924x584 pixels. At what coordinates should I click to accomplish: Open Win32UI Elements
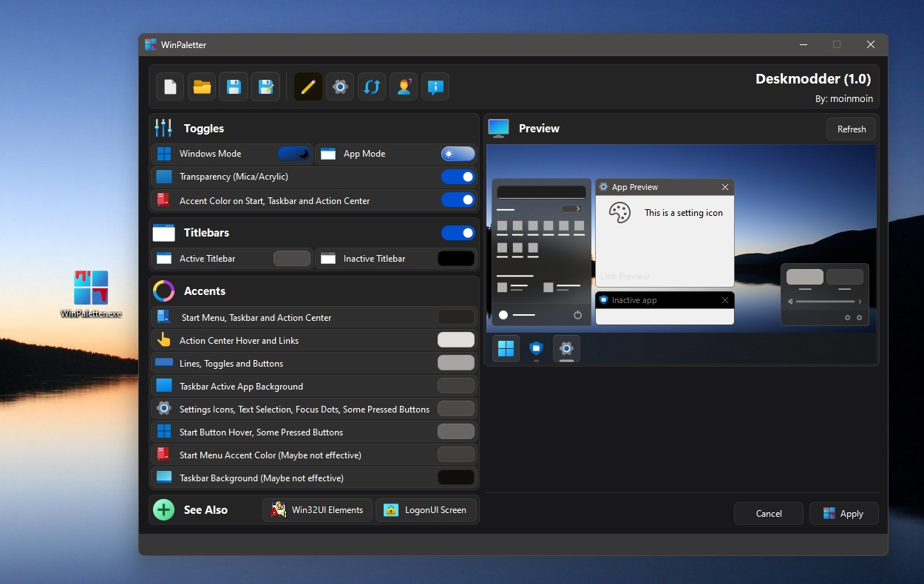[x=318, y=510]
